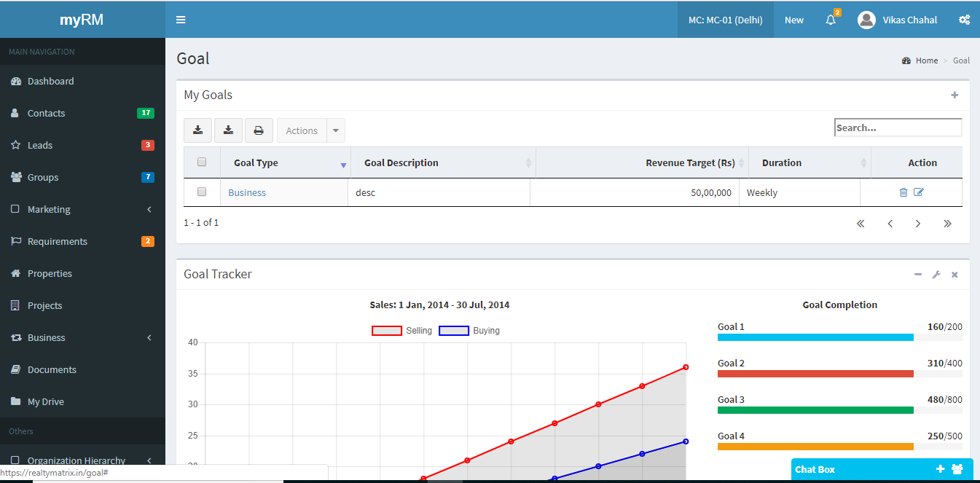Go to the previous page of goals
Image resolution: width=980 pixels, height=483 pixels.
coord(890,224)
